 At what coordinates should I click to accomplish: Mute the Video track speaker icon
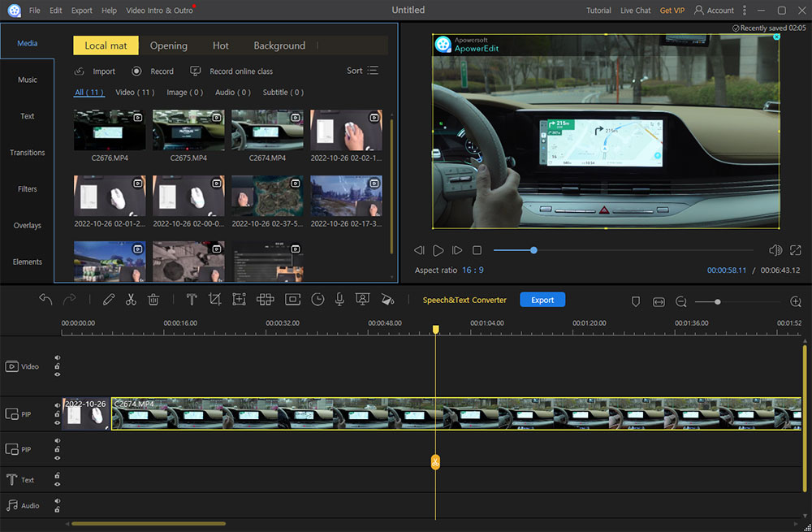tap(58, 357)
